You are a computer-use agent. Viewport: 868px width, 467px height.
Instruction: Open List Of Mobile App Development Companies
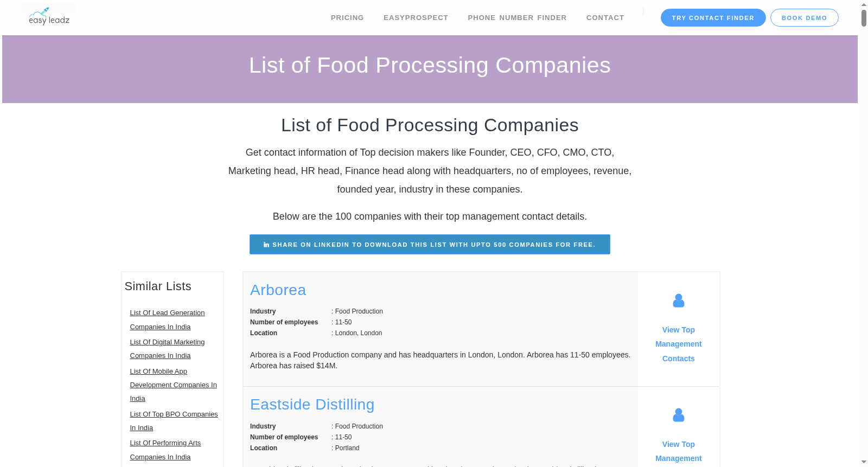173,385
